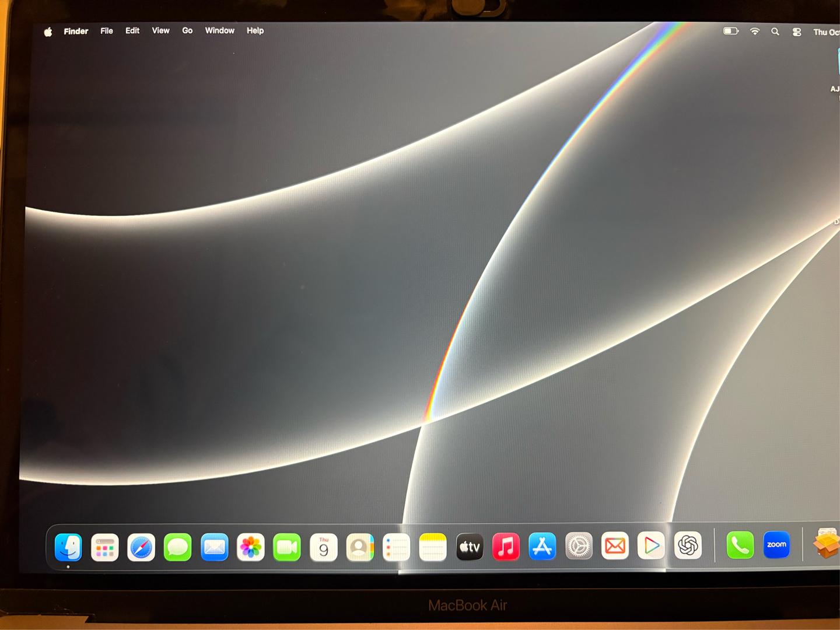840x630 pixels.
Task: Launch Zoom from the Dock
Action: tap(776, 544)
